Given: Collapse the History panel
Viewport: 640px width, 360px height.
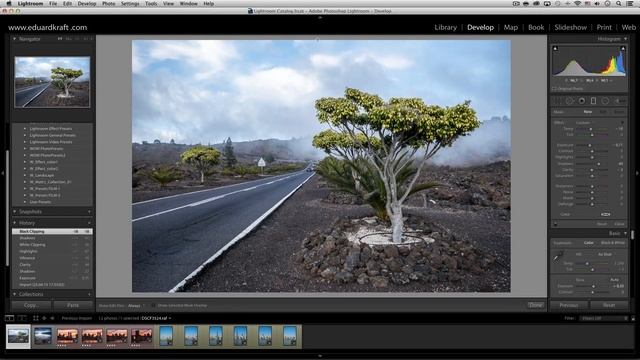Looking at the screenshot, I should click(15, 223).
